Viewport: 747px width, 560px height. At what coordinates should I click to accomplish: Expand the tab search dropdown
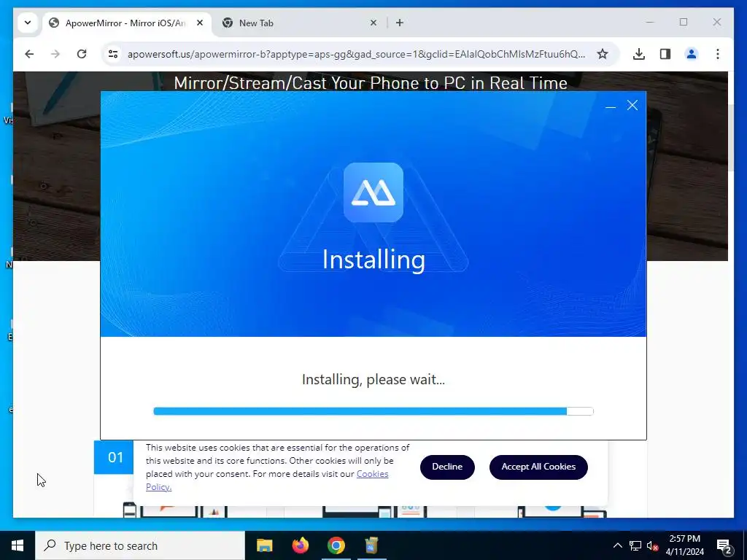click(x=28, y=23)
